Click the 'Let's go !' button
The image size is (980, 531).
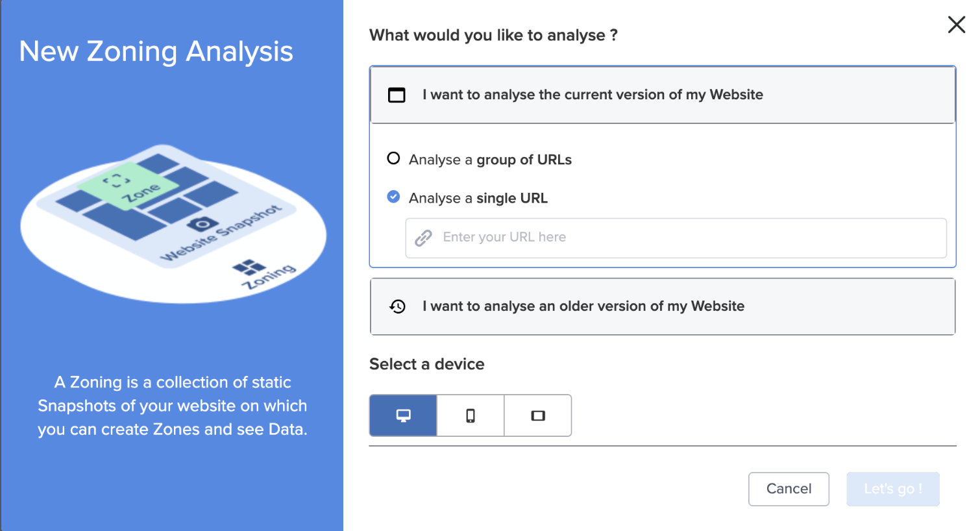(x=893, y=489)
